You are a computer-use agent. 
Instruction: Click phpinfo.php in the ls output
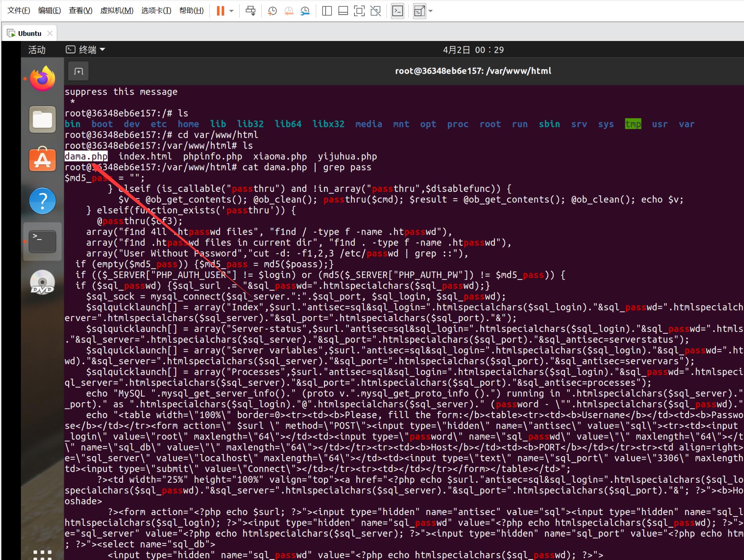coord(213,156)
